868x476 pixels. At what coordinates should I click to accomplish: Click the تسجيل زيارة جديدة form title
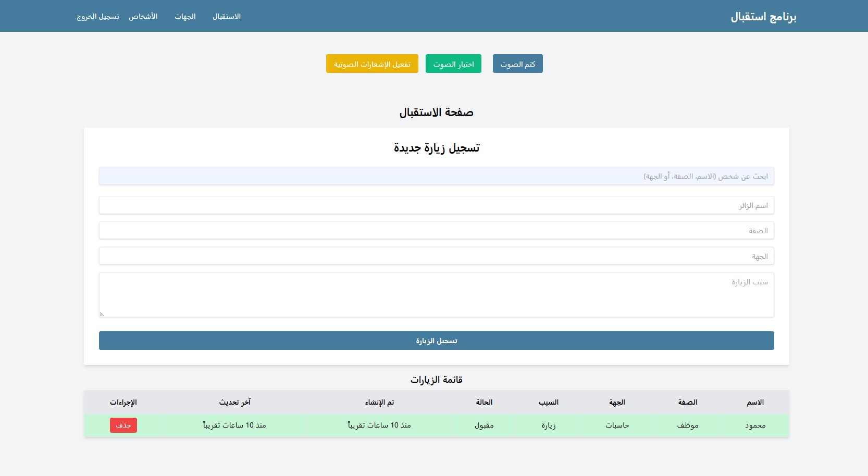coord(436,148)
